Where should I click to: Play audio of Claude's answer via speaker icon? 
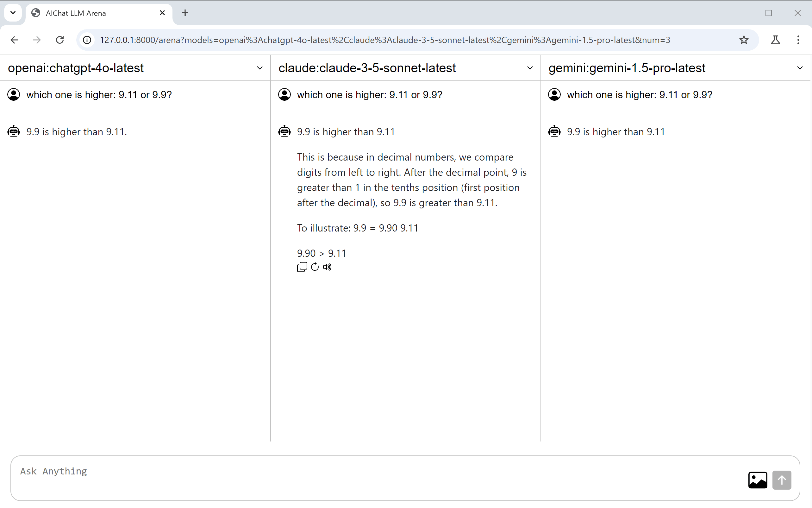pyautogui.click(x=327, y=267)
